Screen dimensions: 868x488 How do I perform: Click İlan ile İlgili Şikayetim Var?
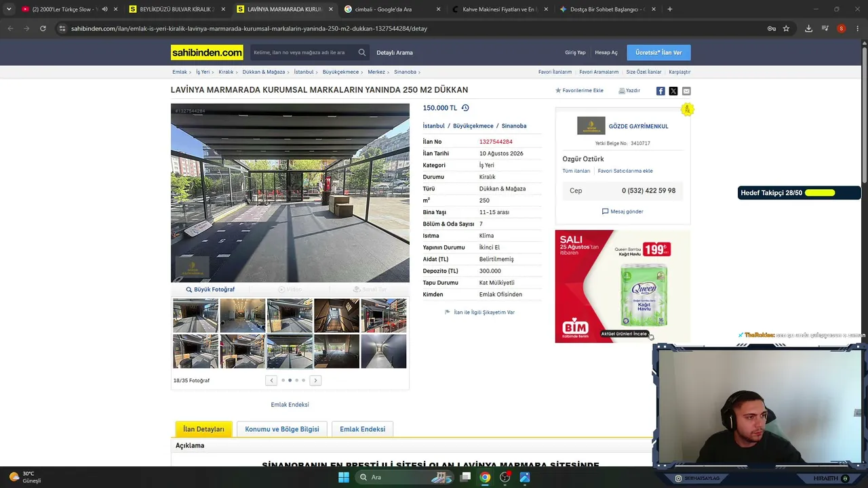point(479,312)
